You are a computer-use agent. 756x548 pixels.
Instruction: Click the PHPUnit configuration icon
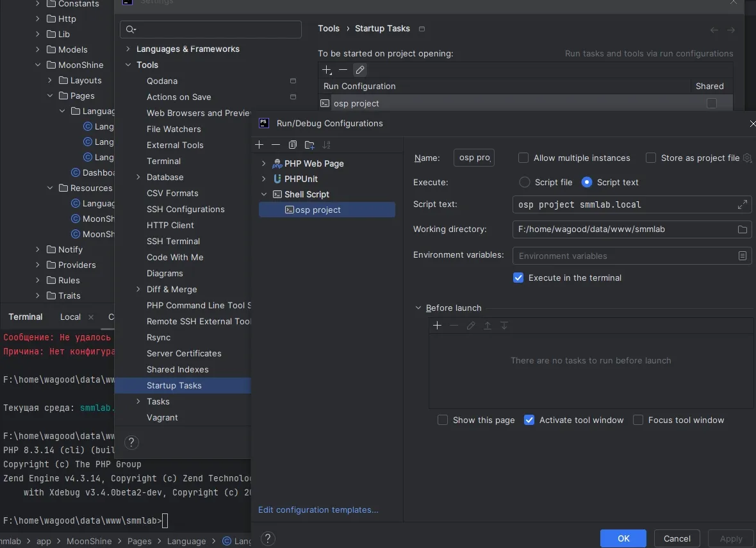[277, 179]
